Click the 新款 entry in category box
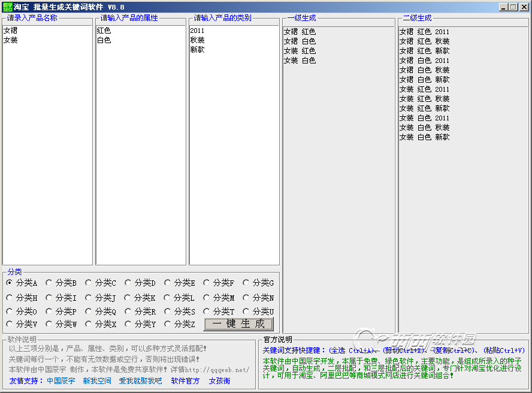This screenshot has height=393, width=532. click(x=197, y=50)
